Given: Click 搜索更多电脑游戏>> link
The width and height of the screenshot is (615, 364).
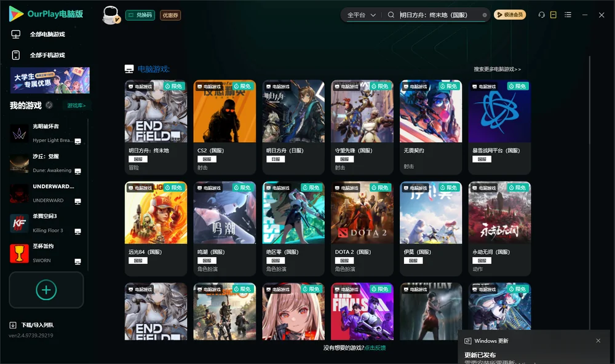Looking at the screenshot, I should [x=497, y=69].
